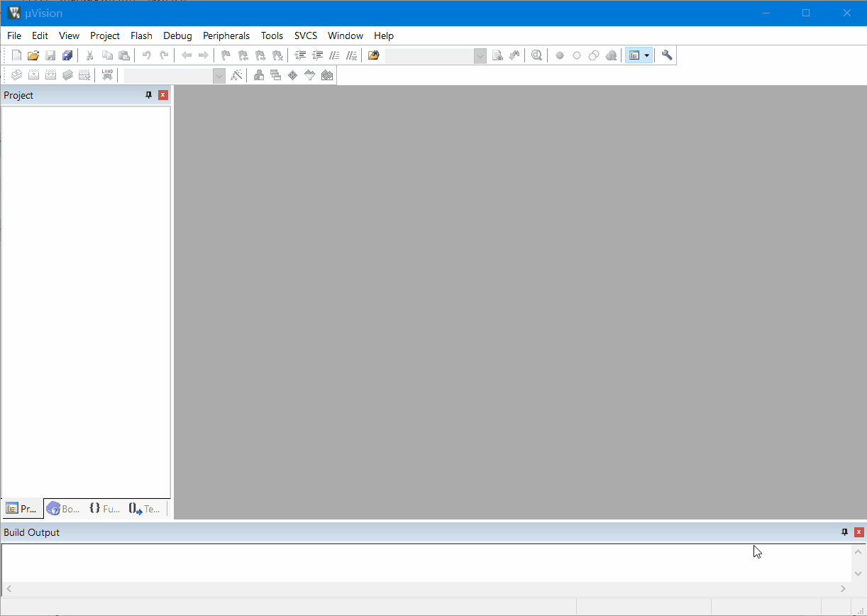The width and height of the screenshot is (867, 616).
Task: Open the Flash menu
Action: coord(141,35)
